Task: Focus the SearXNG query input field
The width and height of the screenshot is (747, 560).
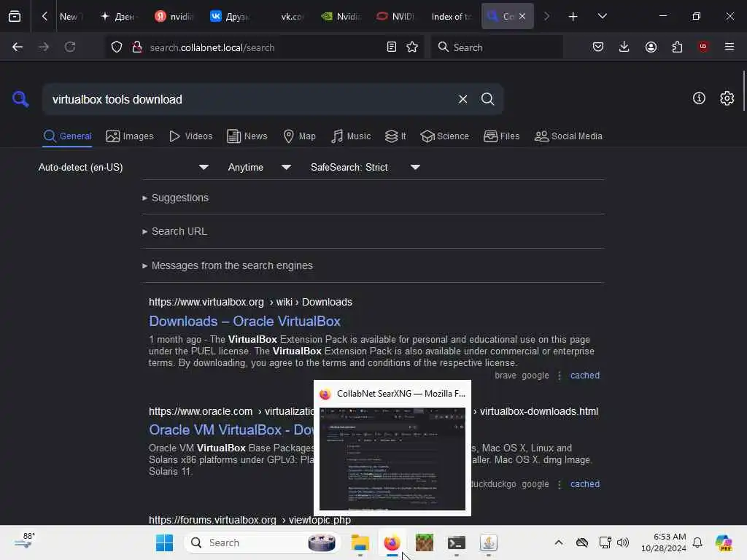Action: 250,99
